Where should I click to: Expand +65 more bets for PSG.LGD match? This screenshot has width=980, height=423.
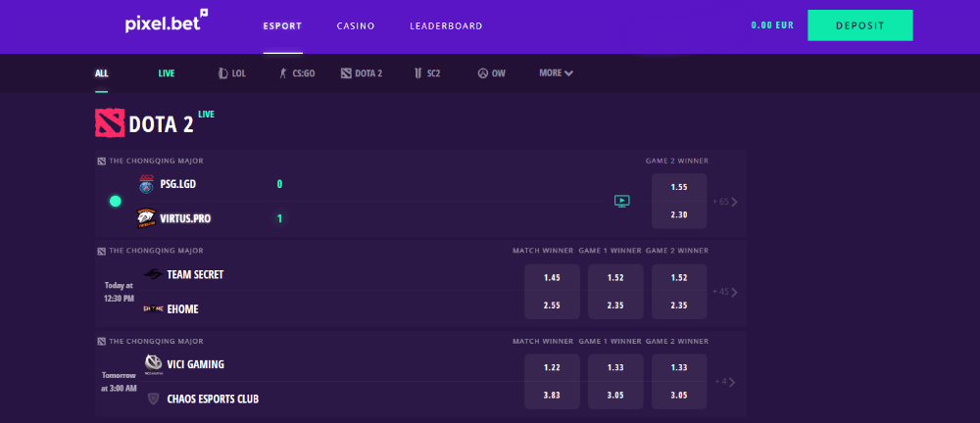tap(725, 202)
